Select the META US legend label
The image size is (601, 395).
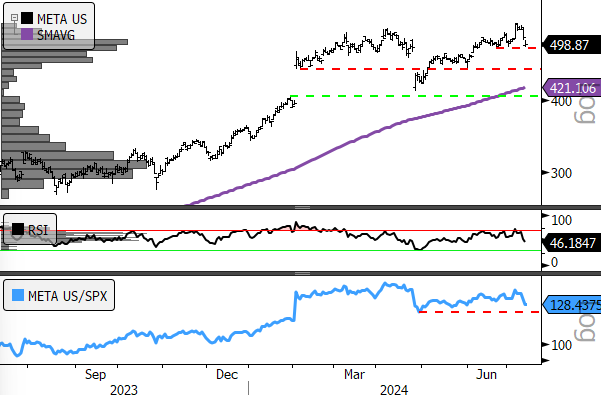[62, 19]
